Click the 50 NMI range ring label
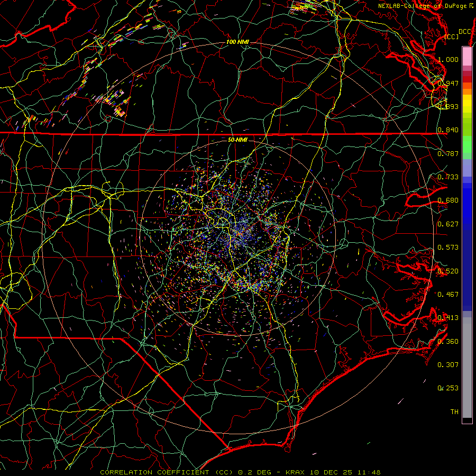Viewport: 476px width, 476px height. tap(237, 140)
